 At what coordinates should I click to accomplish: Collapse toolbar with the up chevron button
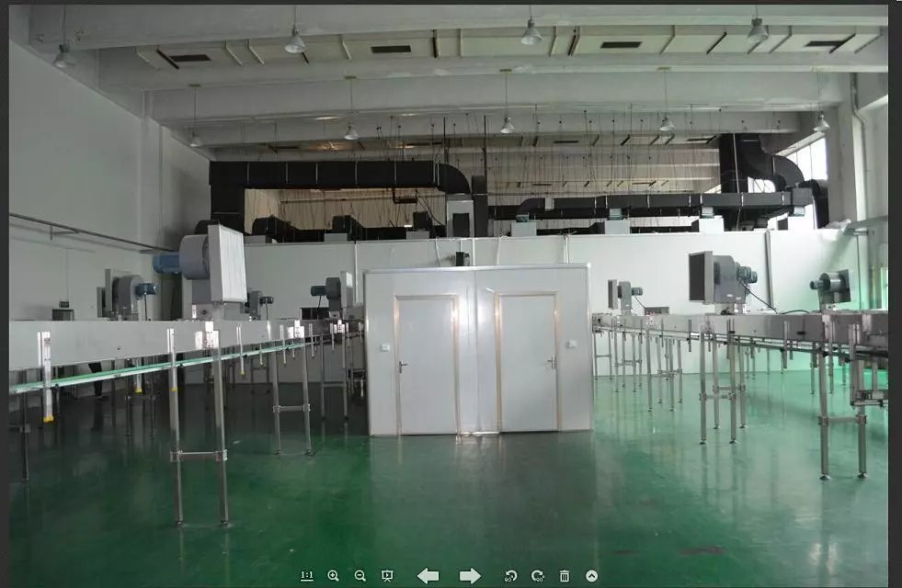pos(591,576)
